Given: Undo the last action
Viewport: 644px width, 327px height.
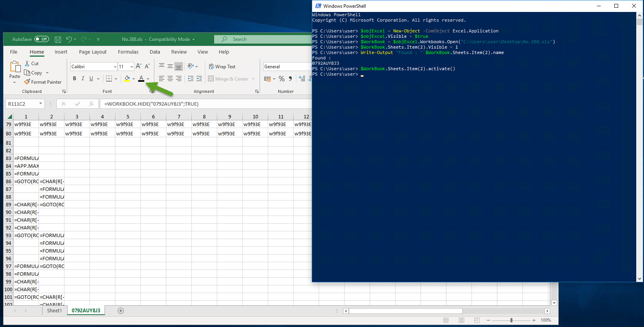Looking at the screenshot, I should click(69, 39).
